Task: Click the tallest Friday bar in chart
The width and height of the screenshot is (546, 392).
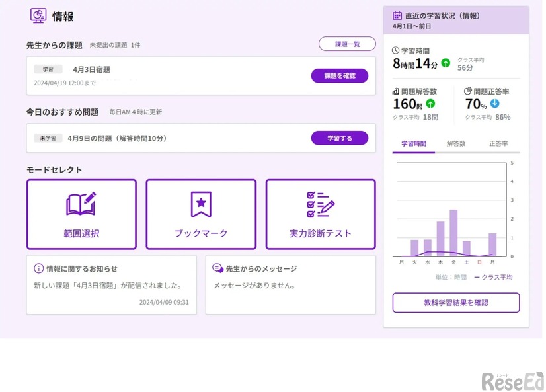Action: pos(453,233)
